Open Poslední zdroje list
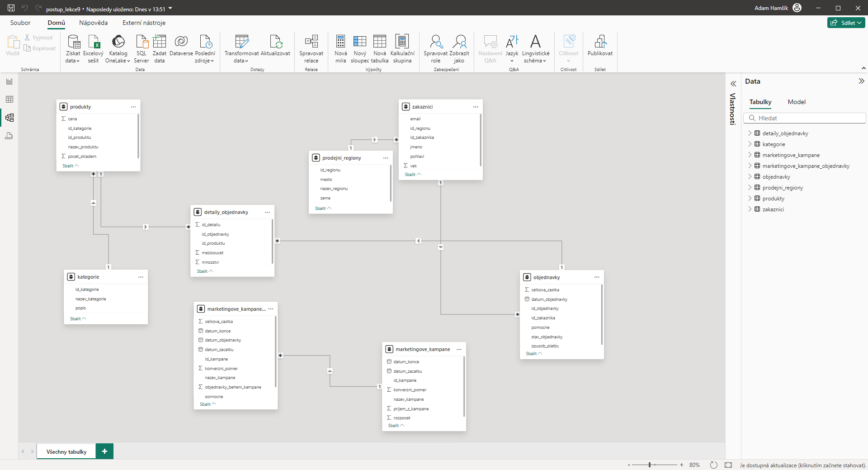 click(205, 49)
